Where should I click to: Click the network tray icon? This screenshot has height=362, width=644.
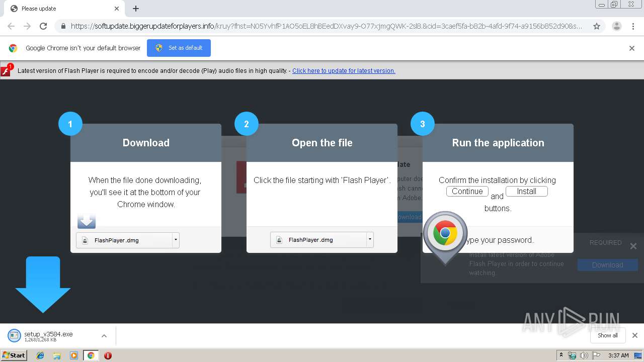[572, 355]
